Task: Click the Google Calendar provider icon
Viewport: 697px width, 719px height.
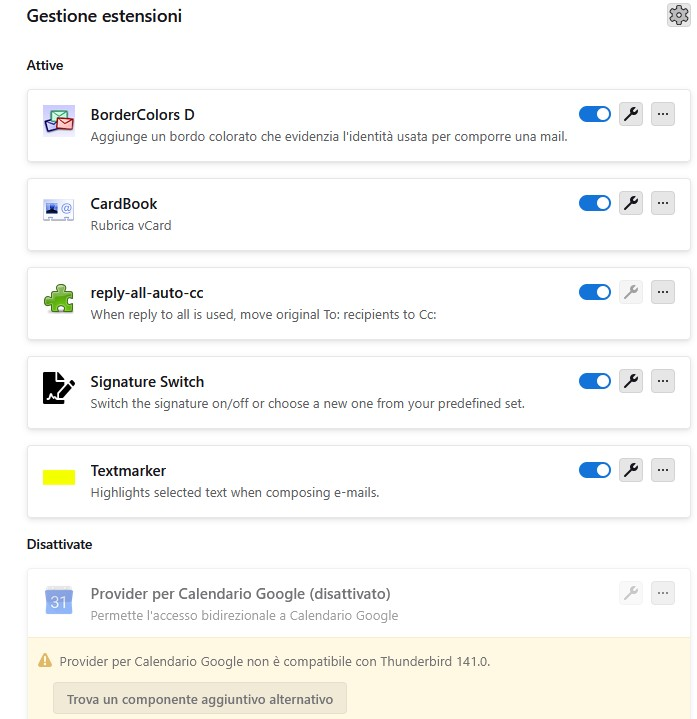Action: tap(59, 600)
